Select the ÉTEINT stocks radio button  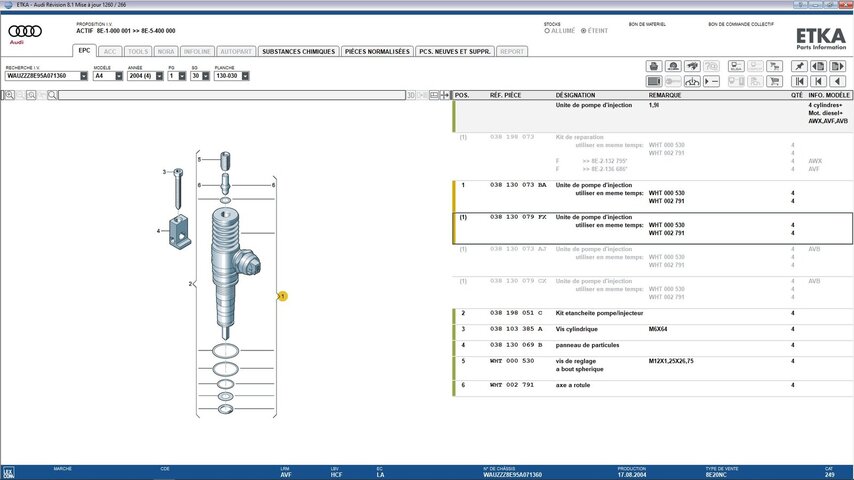(x=583, y=31)
